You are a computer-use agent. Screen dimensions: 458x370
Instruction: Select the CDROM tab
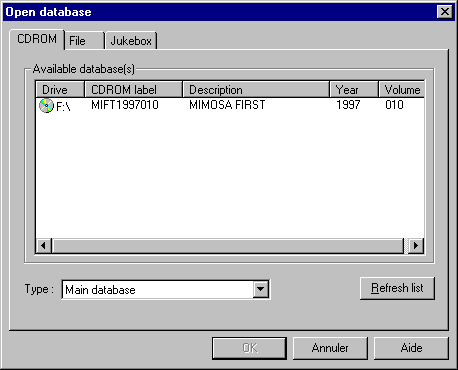(x=37, y=39)
